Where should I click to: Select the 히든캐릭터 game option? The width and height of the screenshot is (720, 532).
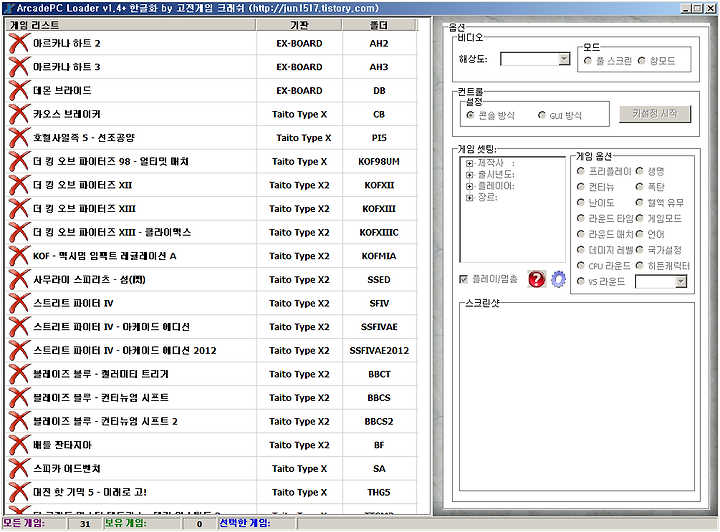pyautogui.click(x=639, y=265)
